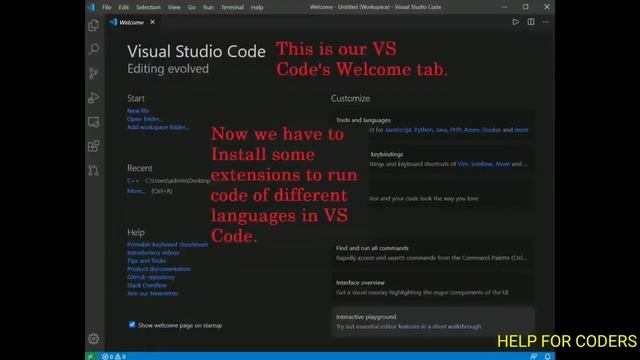Viewport: 640px width, 360px height.
Task: Open the Interactive playground card
Action: 433,322
